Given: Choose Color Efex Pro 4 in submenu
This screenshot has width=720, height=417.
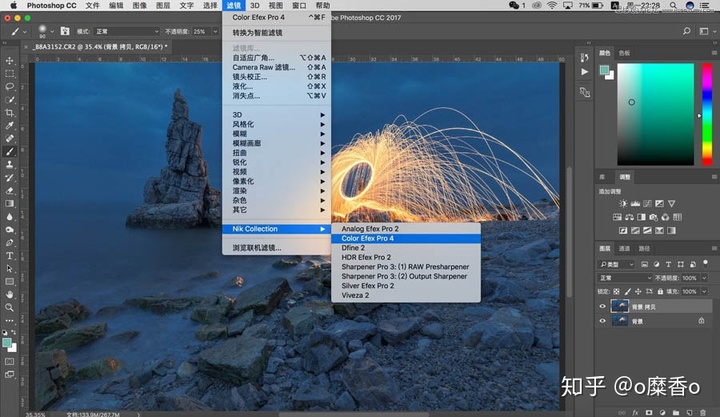Looking at the screenshot, I should pyautogui.click(x=406, y=238).
